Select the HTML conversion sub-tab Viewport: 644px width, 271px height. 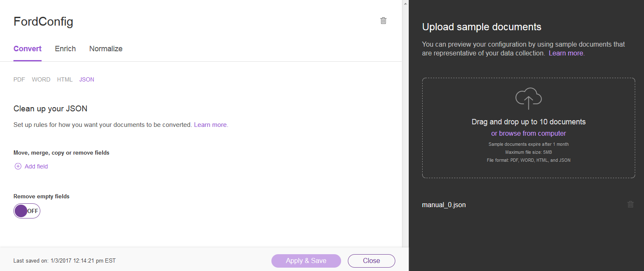pyautogui.click(x=65, y=79)
